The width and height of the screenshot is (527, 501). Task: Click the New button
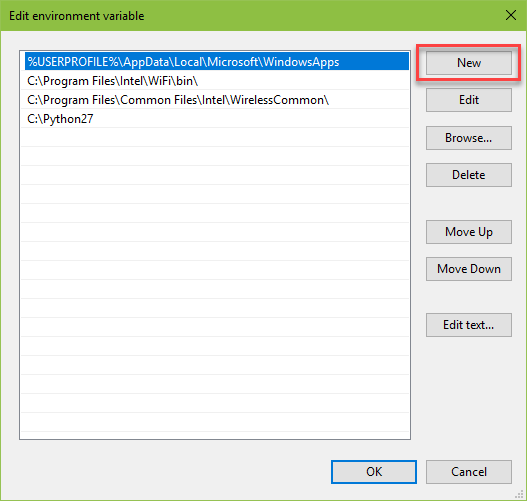pos(469,63)
